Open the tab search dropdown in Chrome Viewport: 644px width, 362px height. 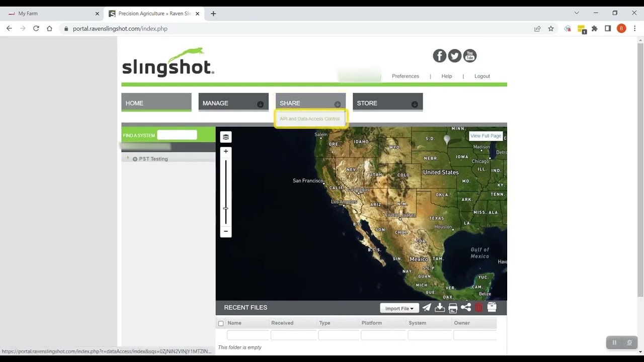tap(577, 13)
